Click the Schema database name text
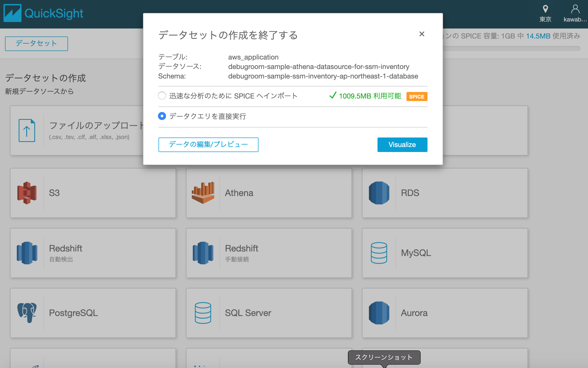Viewport: 588px width, 368px height. [x=323, y=76]
